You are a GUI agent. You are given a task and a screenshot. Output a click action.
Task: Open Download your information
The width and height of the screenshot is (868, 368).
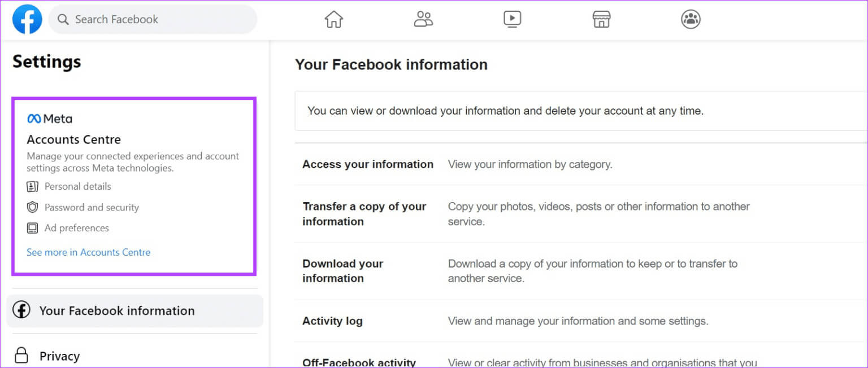pyautogui.click(x=343, y=271)
